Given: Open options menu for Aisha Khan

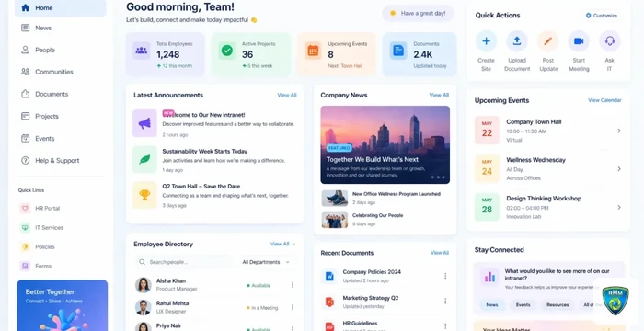Looking at the screenshot, I should click(x=293, y=285).
